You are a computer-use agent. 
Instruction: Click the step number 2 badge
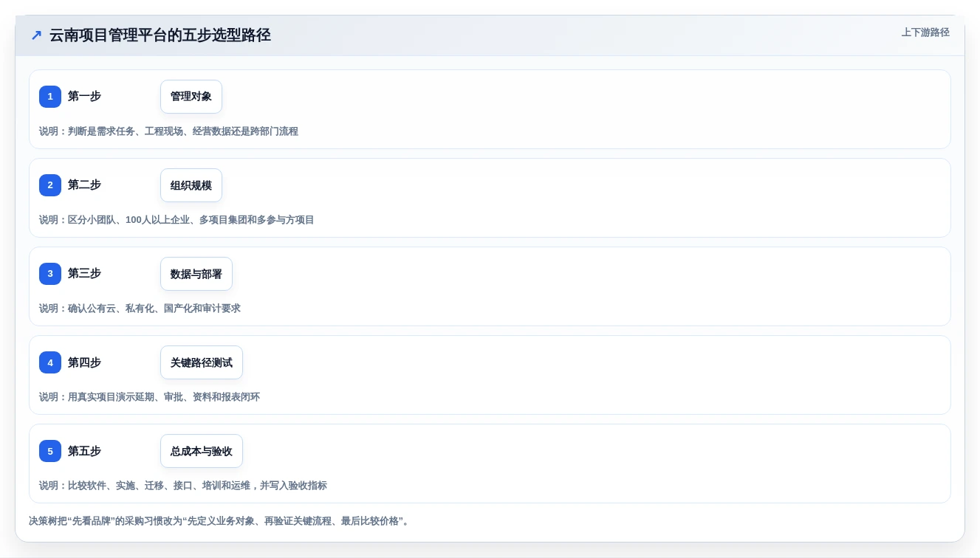(x=50, y=185)
